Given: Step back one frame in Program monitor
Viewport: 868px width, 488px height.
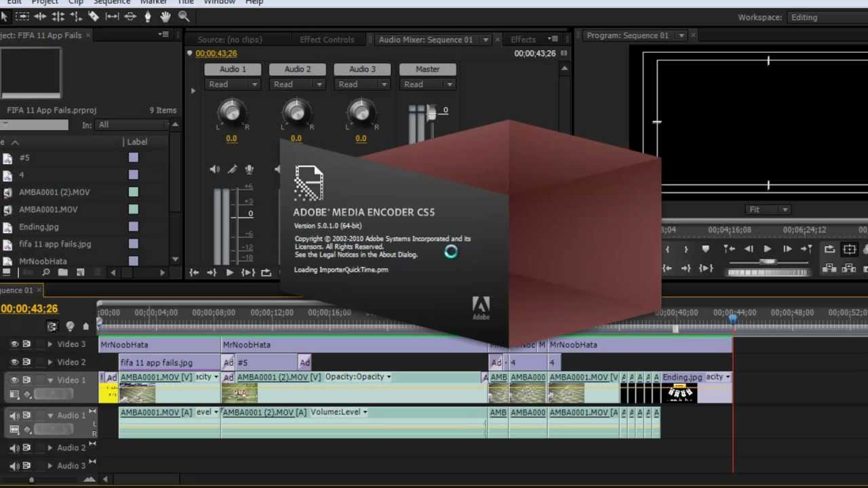Looking at the screenshot, I should coord(749,249).
